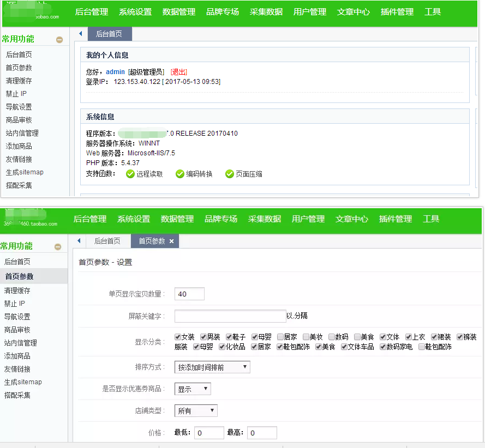The height and width of the screenshot is (448, 485).
Task: Click the blue admin username link
Action: tap(115, 72)
